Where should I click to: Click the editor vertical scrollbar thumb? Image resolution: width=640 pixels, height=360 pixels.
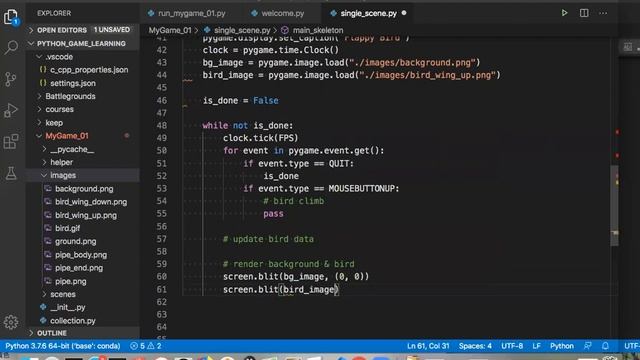614,205
